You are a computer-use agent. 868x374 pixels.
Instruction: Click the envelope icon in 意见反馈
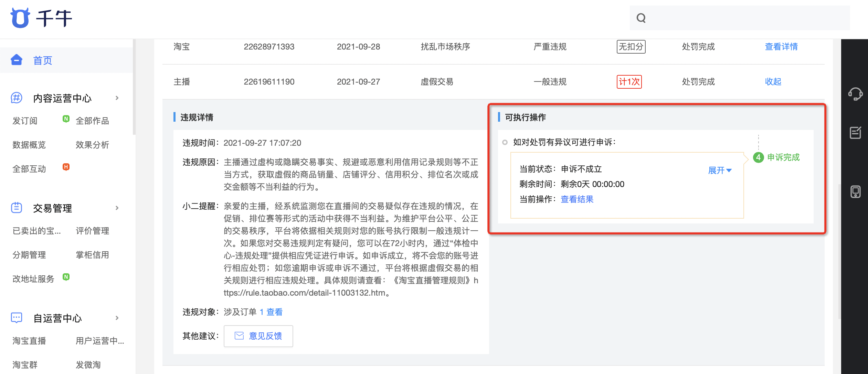pos(239,336)
